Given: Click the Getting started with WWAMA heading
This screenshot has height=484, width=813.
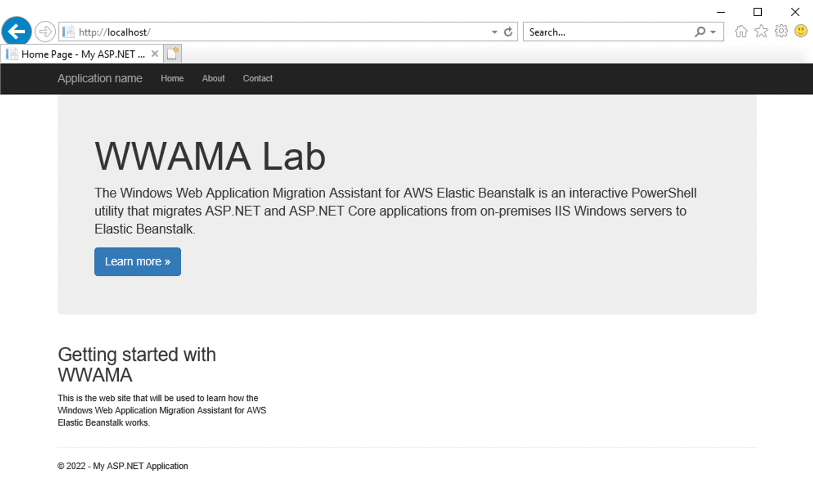Looking at the screenshot, I should 137,365.
